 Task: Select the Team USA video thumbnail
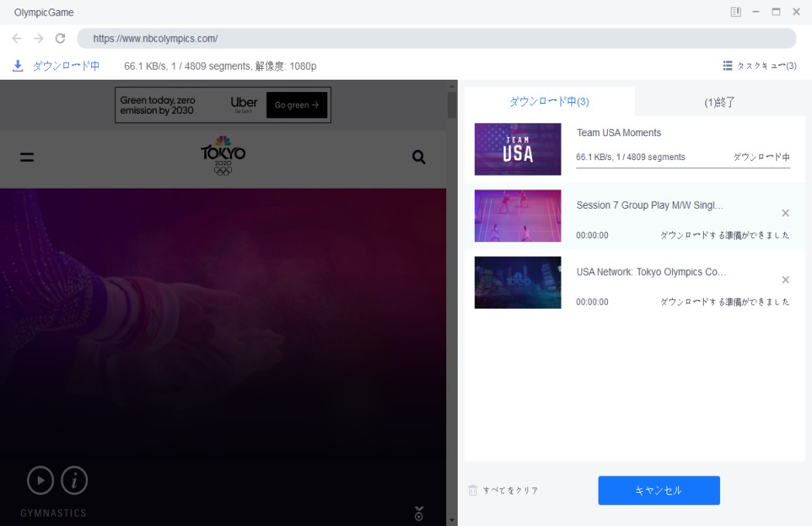point(517,149)
